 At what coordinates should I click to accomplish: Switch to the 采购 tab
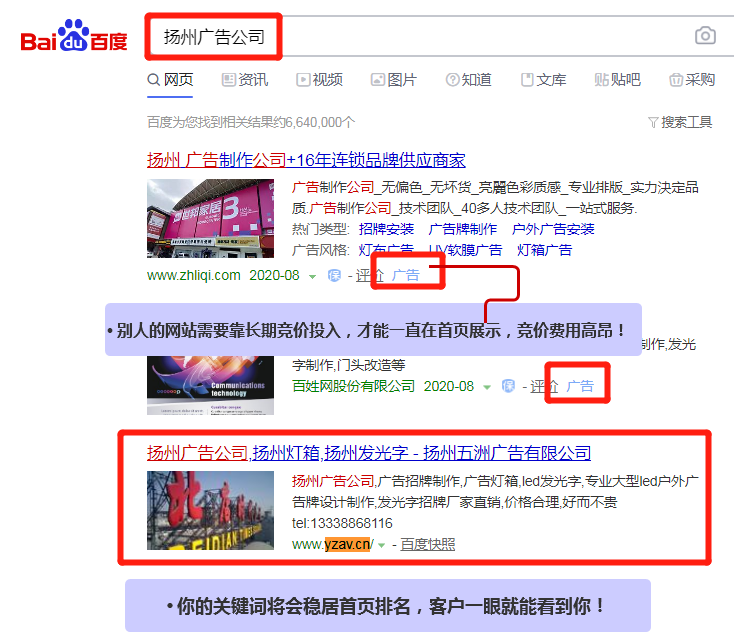[692, 80]
